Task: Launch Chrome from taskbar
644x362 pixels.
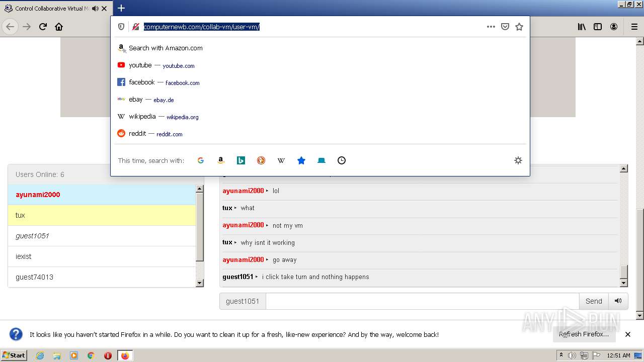Action: click(91, 355)
